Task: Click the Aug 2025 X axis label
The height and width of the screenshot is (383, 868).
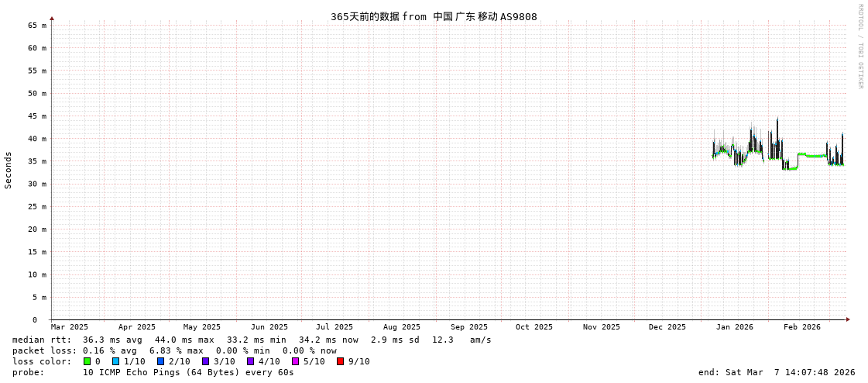Action: point(402,327)
